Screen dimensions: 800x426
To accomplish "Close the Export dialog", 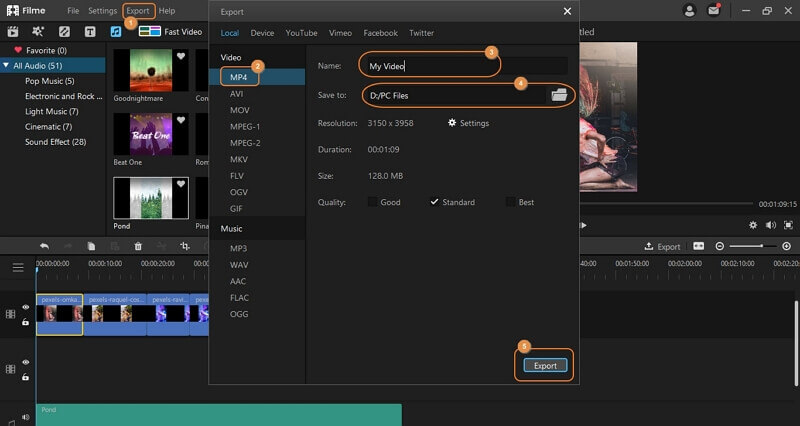I will [x=567, y=11].
